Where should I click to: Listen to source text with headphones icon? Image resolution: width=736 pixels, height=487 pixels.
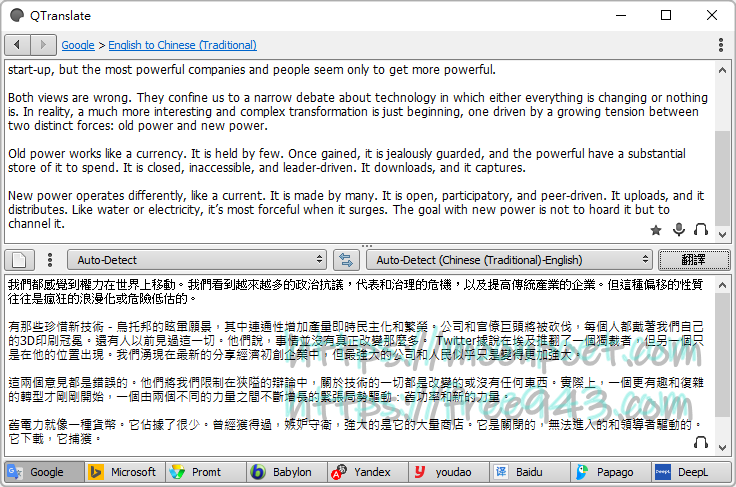[x=701, y=229]
